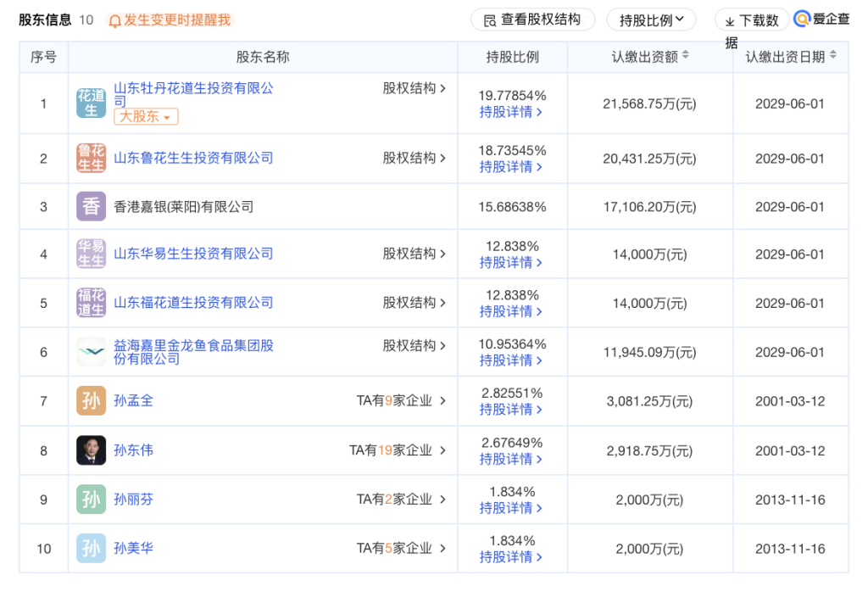
Task: View 持股详情 for 山东福花道生 row
Action: pyautogui.click(x=511, y=311)
